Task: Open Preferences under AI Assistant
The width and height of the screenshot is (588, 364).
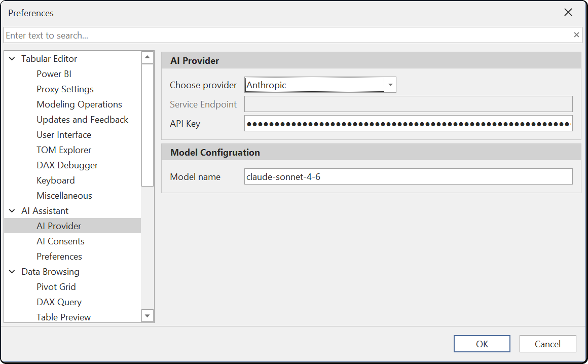Action: 59,256
